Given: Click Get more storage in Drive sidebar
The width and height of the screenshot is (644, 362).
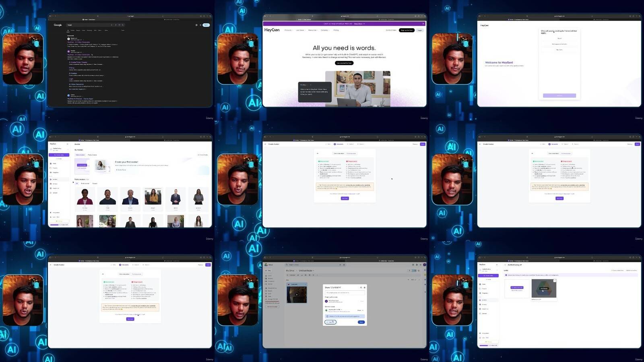Looking at the screenshot, I should click(x=272, y=306).
